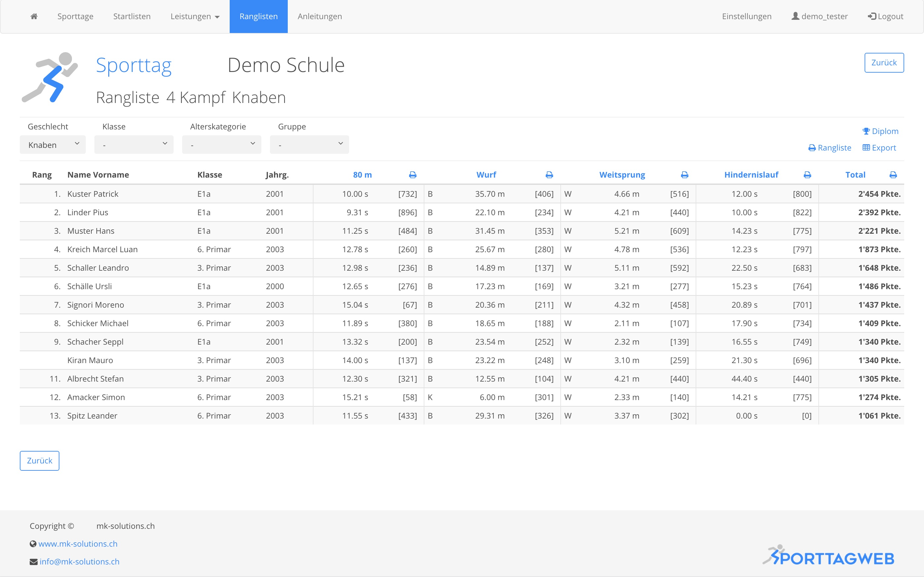Expand the Leistungen menu
The height and width of the screenshot is (577, 924).
pyautogui.click(x=195, y=17)
